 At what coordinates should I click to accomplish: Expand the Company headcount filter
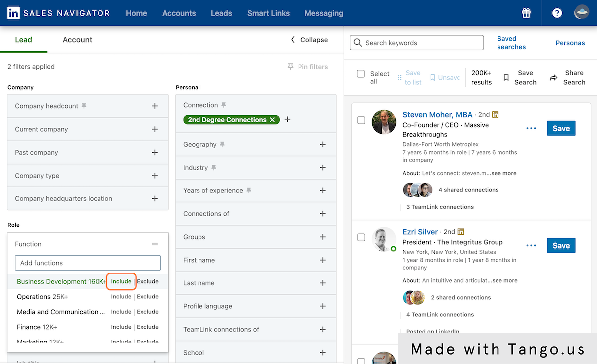tap(155, 106)
